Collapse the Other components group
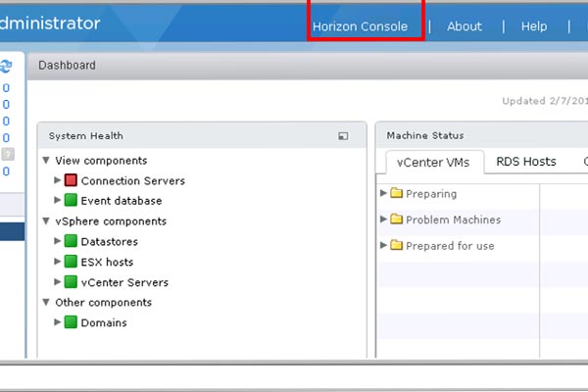This screenshot has height=392, width=588. click(46, 302)
